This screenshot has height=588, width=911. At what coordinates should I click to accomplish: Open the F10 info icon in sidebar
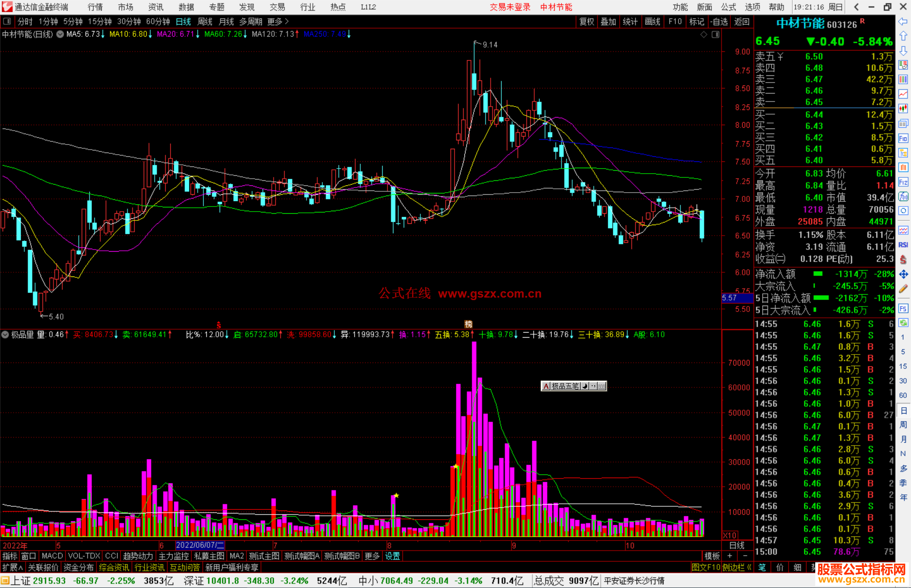point(903,139)
